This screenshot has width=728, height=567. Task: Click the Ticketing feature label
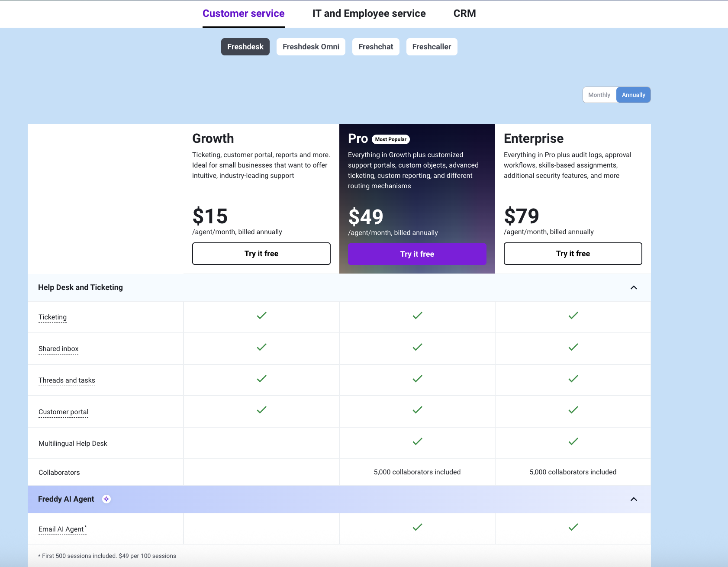click(x=52, y=317)
